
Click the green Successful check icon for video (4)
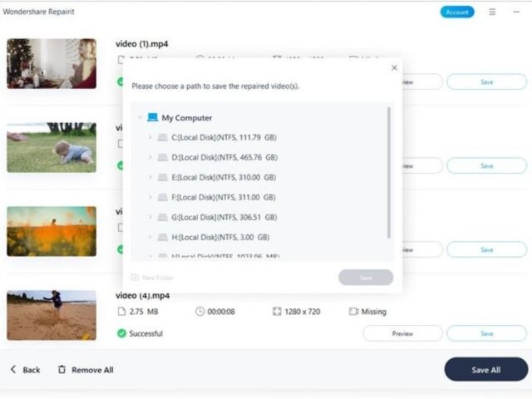121,333
